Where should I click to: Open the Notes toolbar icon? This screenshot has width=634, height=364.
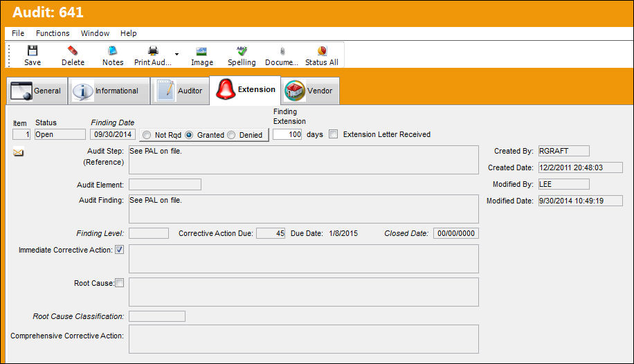(x=112, y=51)
